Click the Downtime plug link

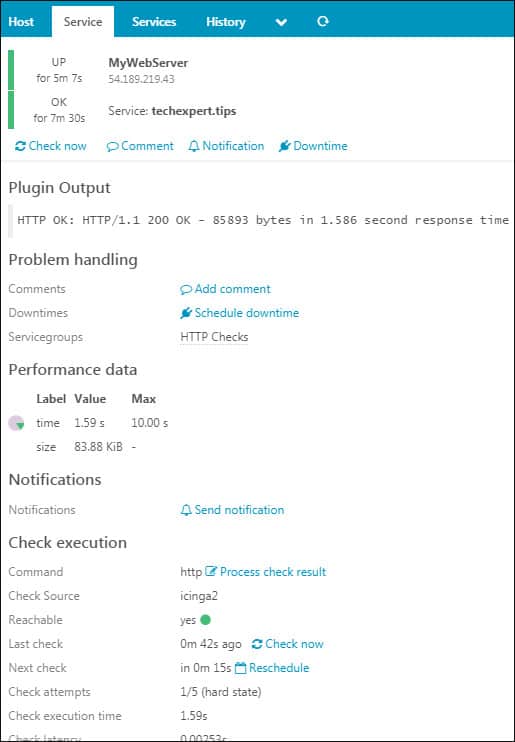point(313,146)
